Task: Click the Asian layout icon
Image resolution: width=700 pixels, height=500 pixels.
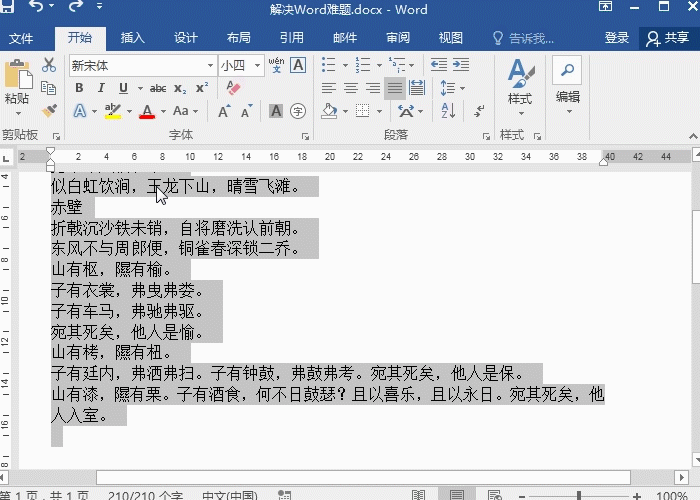Action: click(x=406, y=111)
